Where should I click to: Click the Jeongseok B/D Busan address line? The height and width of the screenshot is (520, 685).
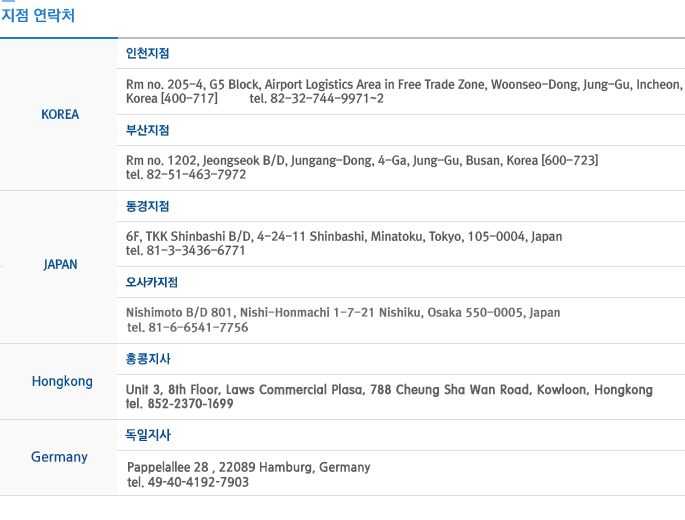click(x=362, y=160)
